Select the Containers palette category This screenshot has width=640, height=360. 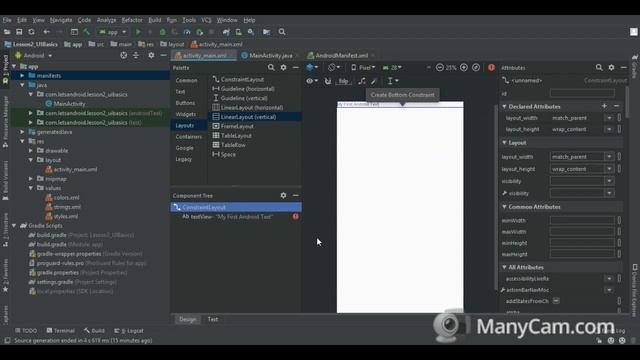coord(189,137)
